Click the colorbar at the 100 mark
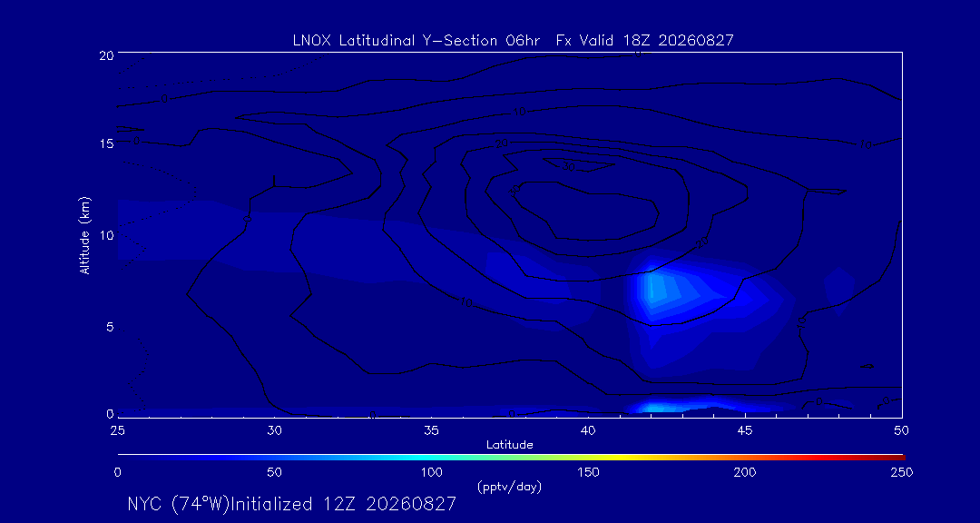980x523 pixels. (x=431, y=458)
